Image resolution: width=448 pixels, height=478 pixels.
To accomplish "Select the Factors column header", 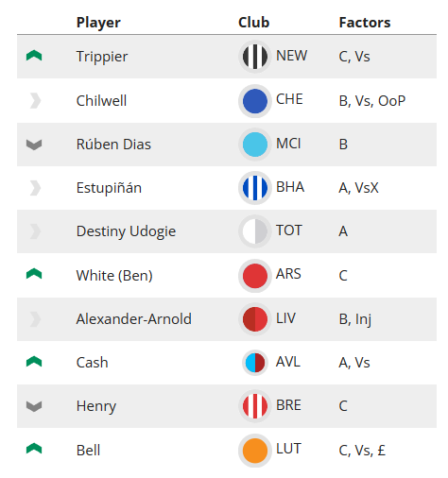I will click(365, 23).
